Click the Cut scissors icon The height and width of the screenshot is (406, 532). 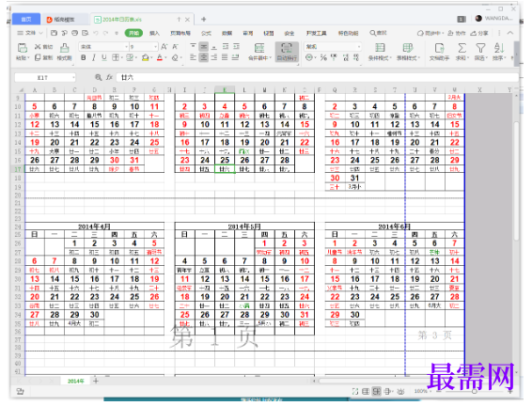pos(38,46)
